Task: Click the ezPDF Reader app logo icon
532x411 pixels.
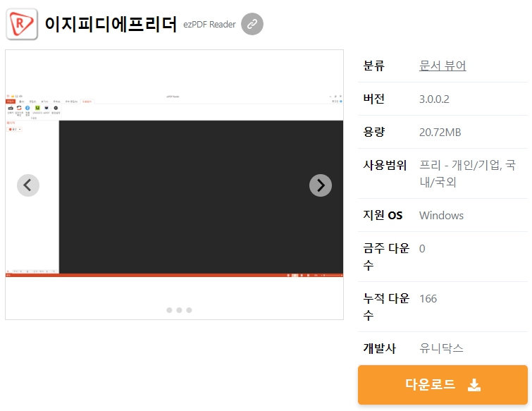Action: pyautogui.click(x=22, y=24)
